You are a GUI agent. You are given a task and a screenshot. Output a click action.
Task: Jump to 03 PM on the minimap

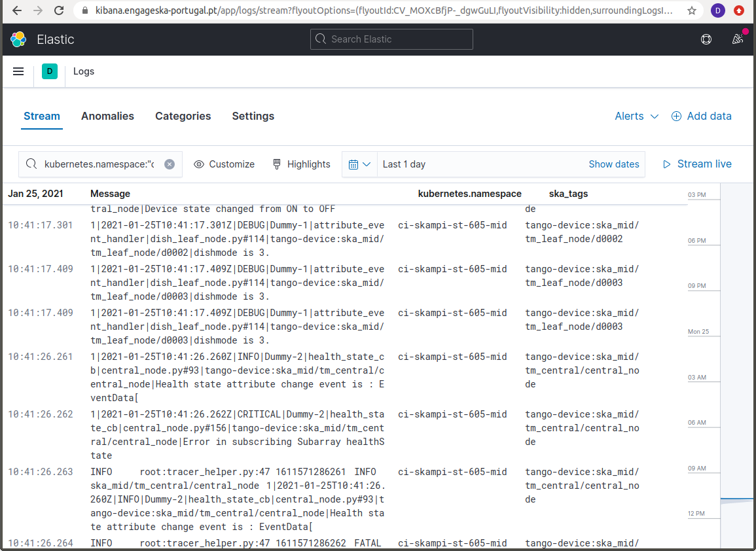pos(696,195)
